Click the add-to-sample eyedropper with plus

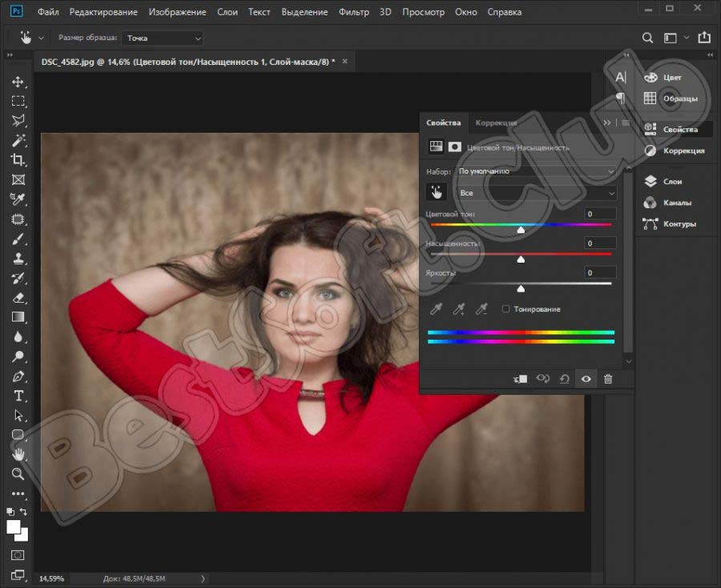pyautogui.click(x=458, y=309)
